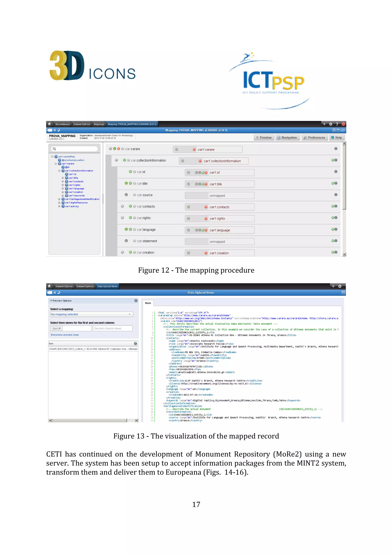This screenshot has width=392, height=555.
Task: Open the 'No mapping selected' dropdown
Action: 91,314
